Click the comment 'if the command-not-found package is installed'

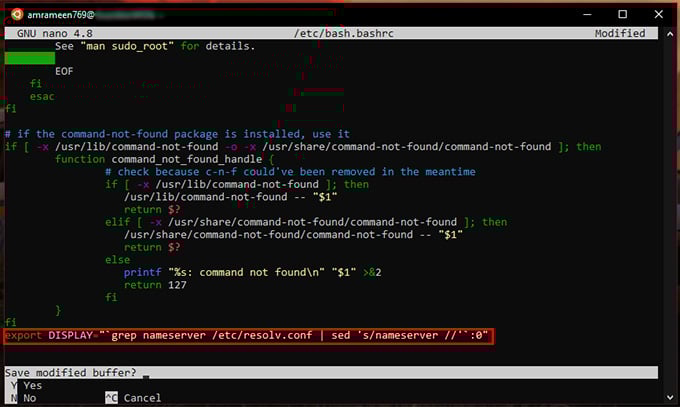pos(177,134)
